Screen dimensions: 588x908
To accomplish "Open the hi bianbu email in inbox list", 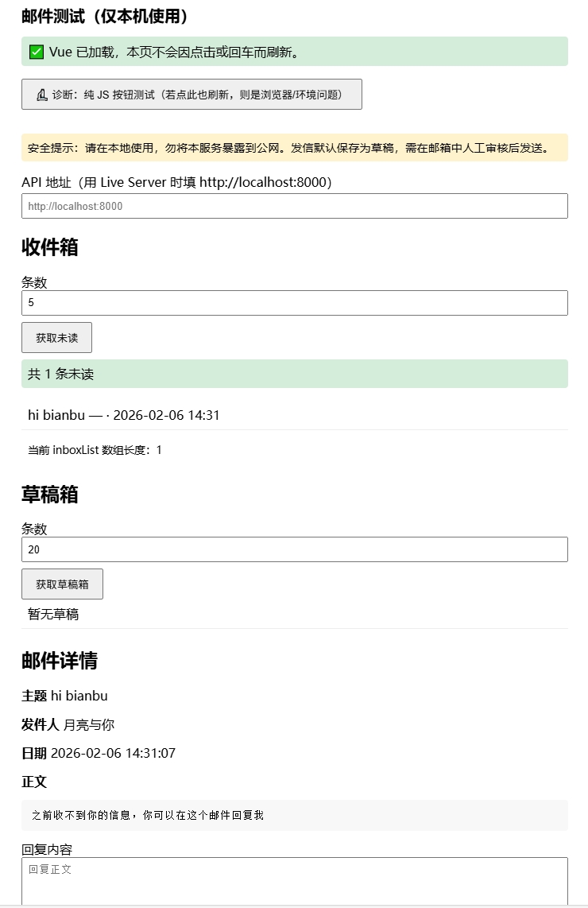I will (124, 415).
